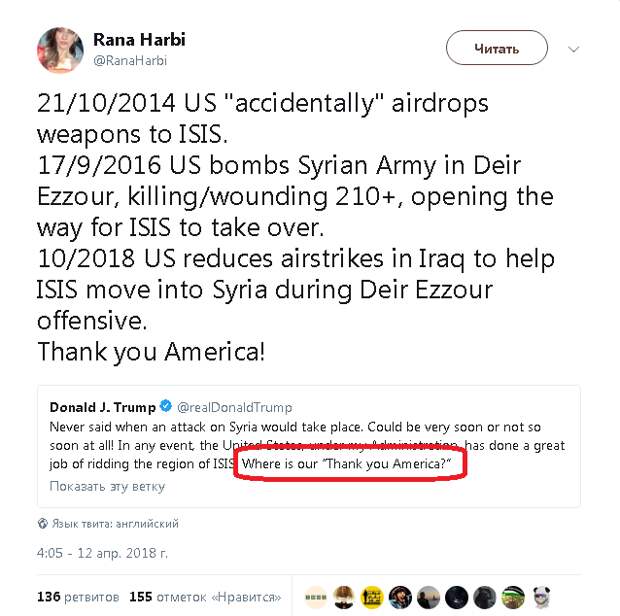
Task: Click the panda liker avatar
Action: (541, 597)
